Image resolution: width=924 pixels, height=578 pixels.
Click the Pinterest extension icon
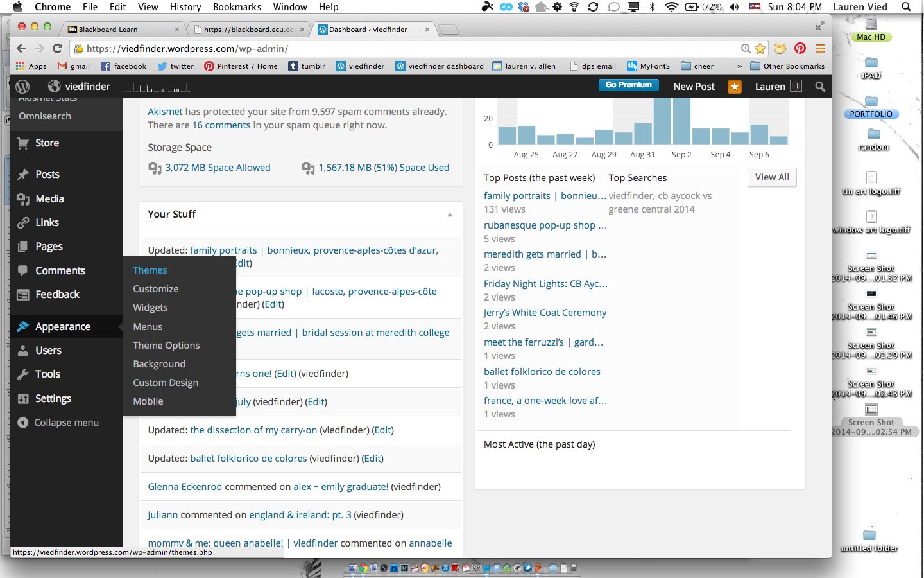800,49
